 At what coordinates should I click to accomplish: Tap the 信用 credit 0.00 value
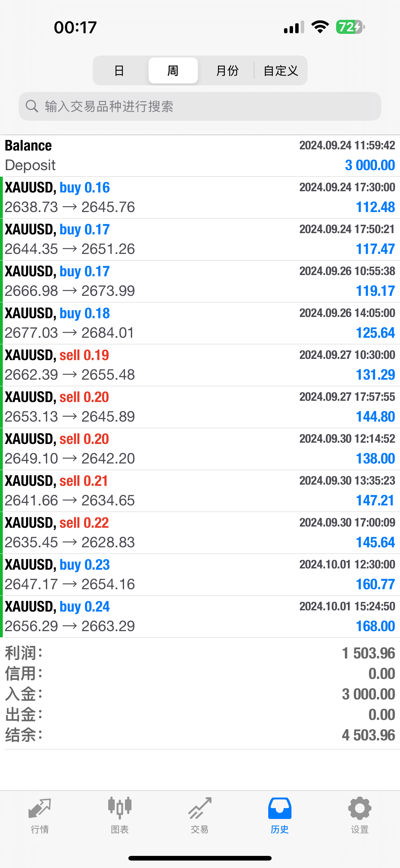tap(382, 674)
